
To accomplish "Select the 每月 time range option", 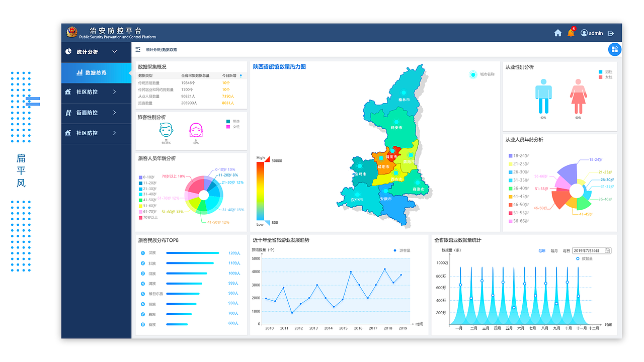I will tap(554, 250).
